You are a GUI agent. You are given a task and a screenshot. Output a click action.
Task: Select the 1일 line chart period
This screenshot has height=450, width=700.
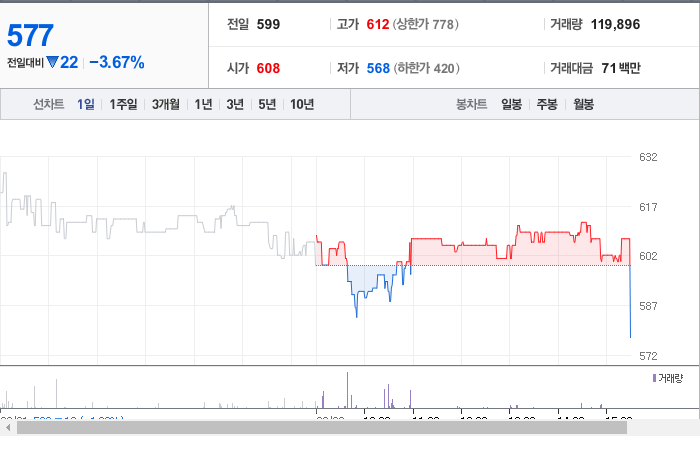tap(86, 104)
